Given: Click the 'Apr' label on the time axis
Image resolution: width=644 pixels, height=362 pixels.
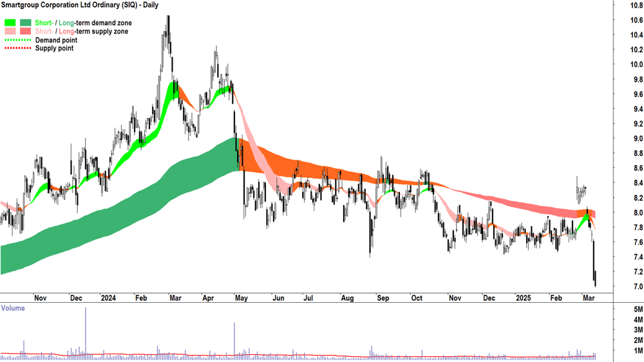Looking at the screenshot, I should (x=208, y=298).
